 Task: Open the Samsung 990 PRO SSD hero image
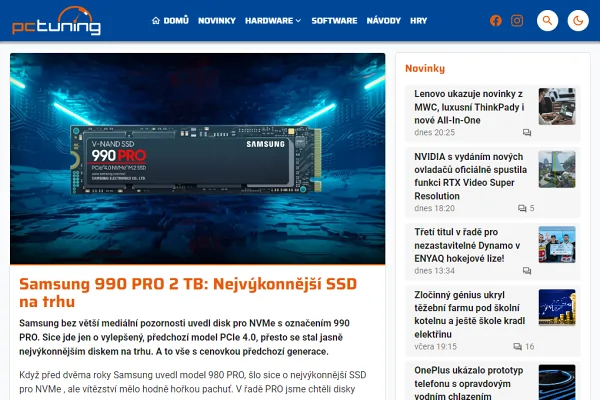[x=197, y=158]
